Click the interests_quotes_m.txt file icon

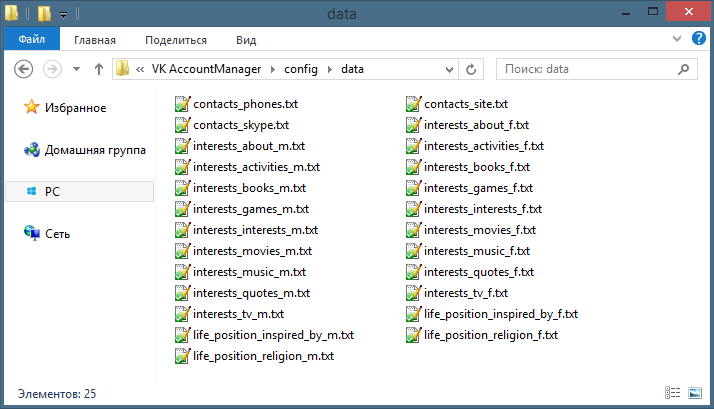[x=182, y=292]
